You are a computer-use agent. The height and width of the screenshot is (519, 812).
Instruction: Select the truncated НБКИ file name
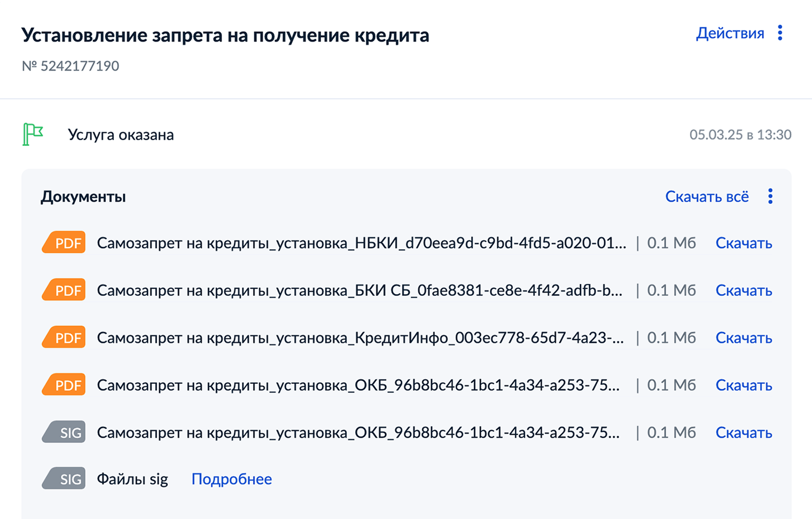[x=362, y=242]
